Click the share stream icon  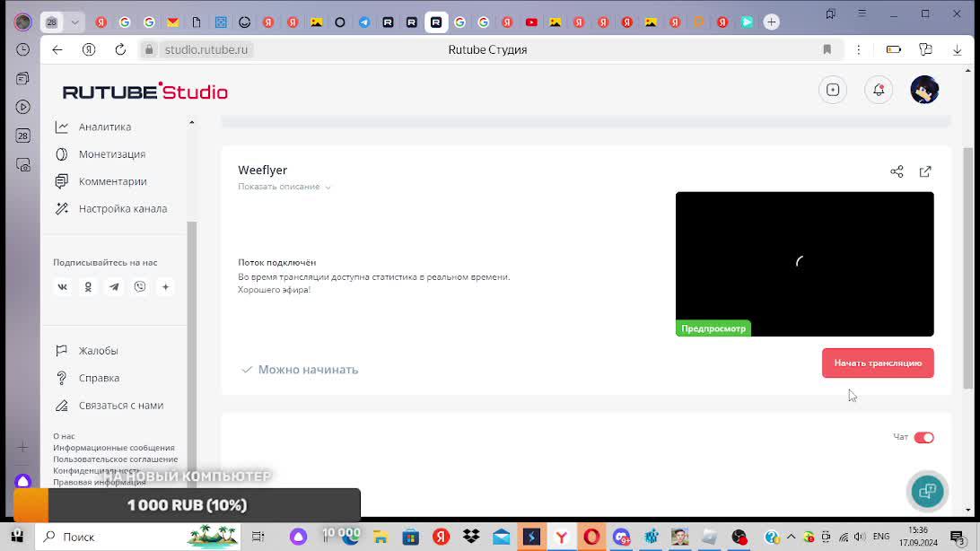click(x=897, y=171)
